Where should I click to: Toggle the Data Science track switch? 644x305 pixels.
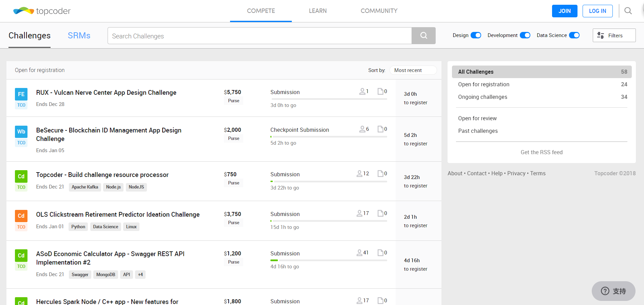tap(574, 35)
